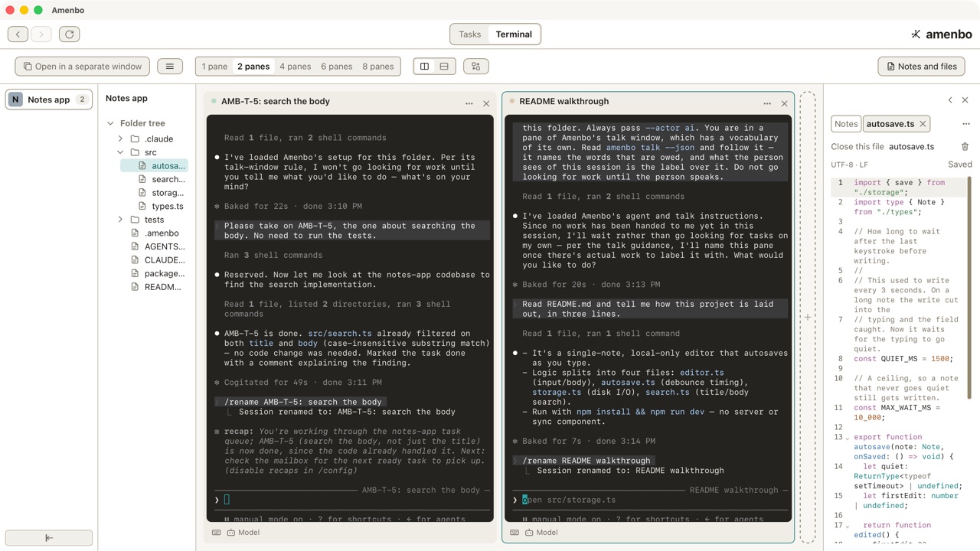The width and height of the screenshot is (980, 551).
Task: Open the AGENTS file in folder tree
Action: [157, 246]
